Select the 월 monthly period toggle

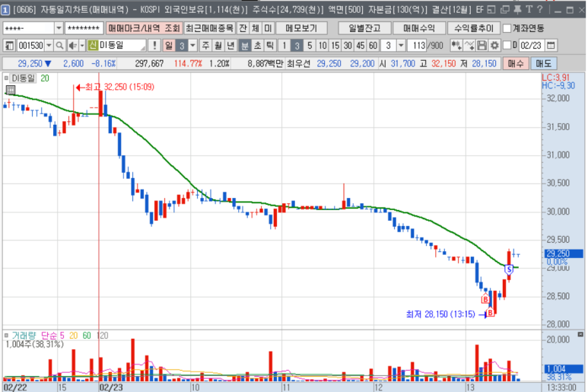218,46
